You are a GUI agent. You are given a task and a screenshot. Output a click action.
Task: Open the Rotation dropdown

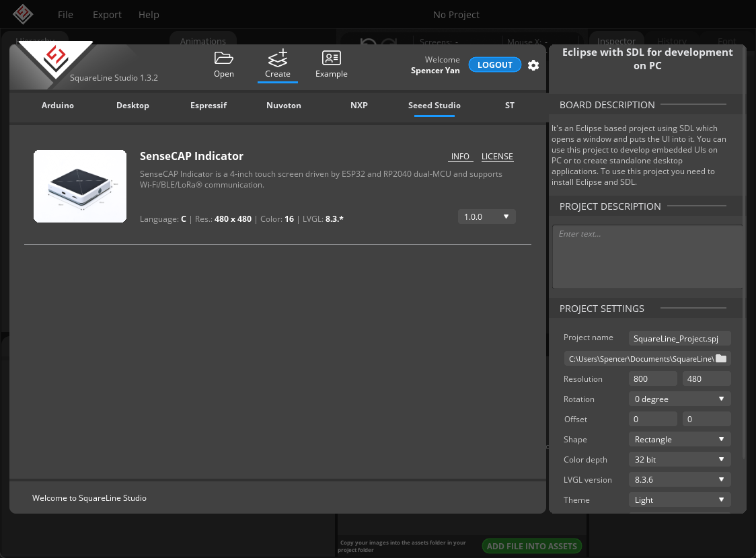(x=679, y=399)
